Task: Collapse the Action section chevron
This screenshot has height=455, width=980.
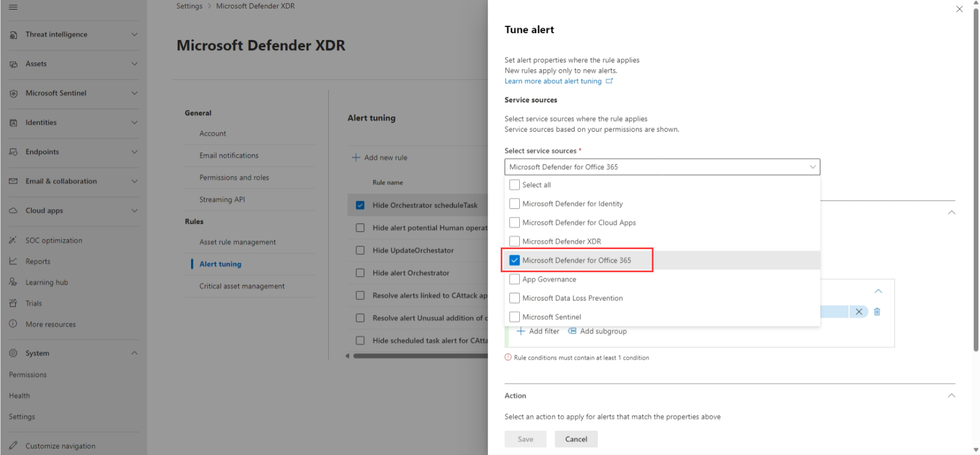Action: coord(951,395)
